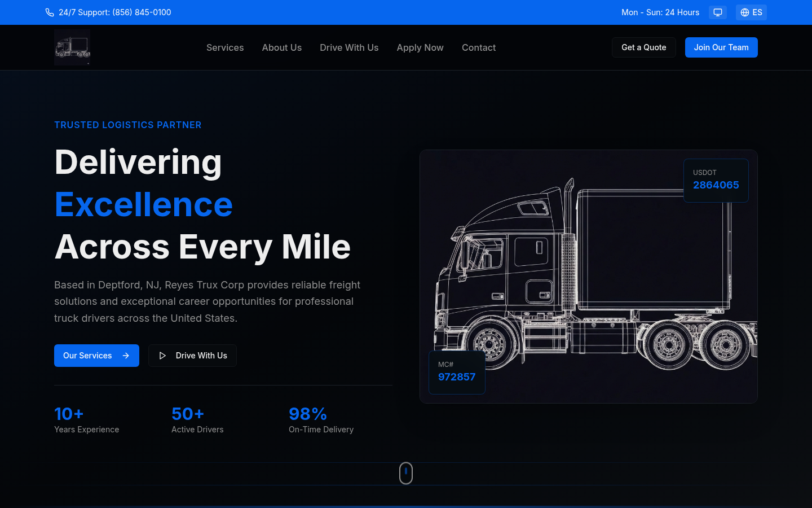Toggle the monitor theme switch icon
Viewport: 812px width, 508px height.
point(717,12)
